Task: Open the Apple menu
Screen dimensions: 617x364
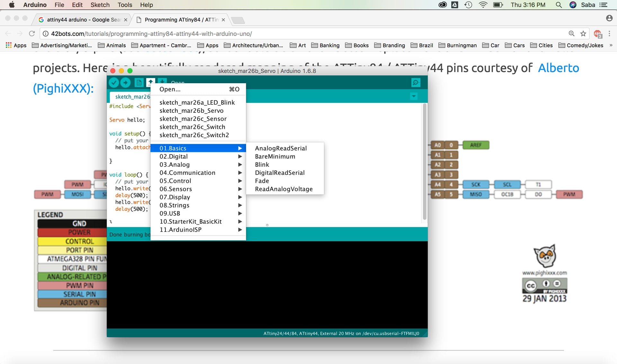Action: click(x=12, y=5)
